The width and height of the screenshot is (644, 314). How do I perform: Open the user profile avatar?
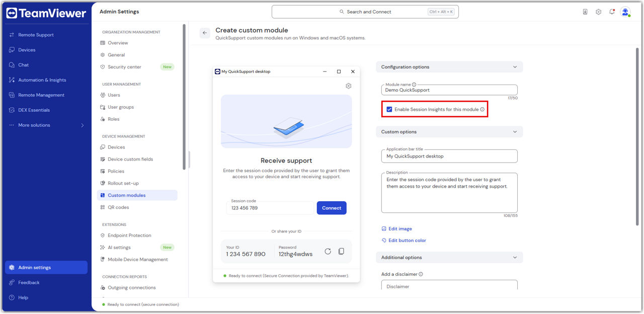tap(625, 12)
